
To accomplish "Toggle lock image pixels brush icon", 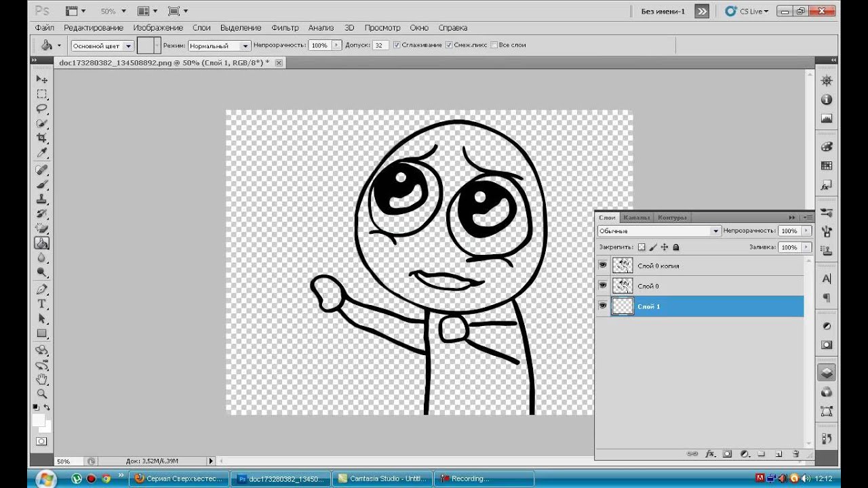I will (653, 247).
